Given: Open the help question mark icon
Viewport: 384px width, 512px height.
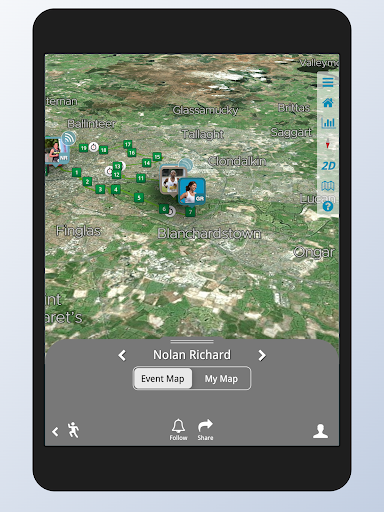Looking at the screenshot, I should tap(328, 206).
